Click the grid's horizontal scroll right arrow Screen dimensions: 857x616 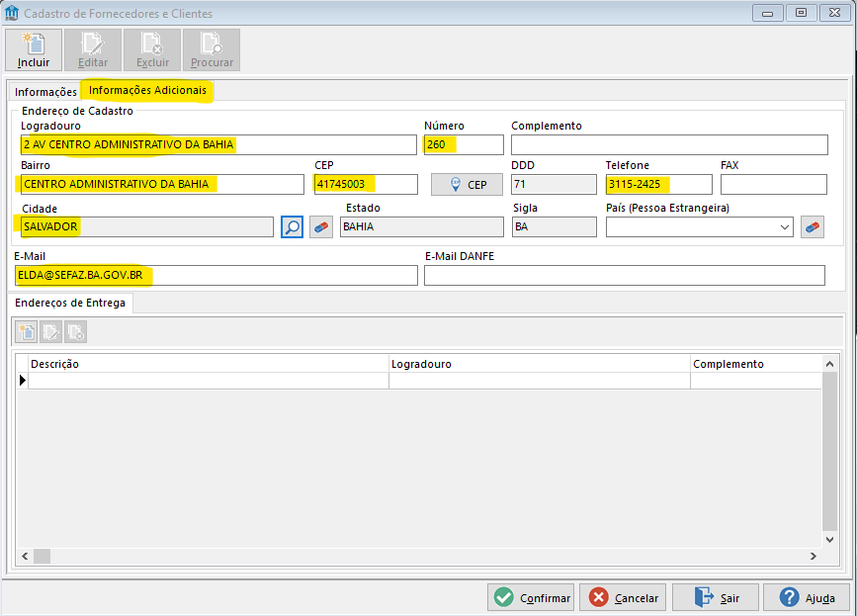(x=814, y=557)
